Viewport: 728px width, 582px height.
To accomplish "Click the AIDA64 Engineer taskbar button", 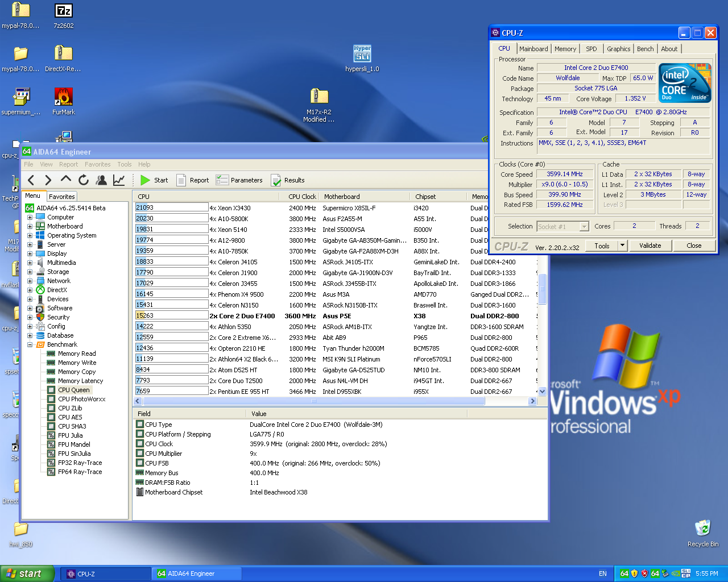I will coord(197,574).
